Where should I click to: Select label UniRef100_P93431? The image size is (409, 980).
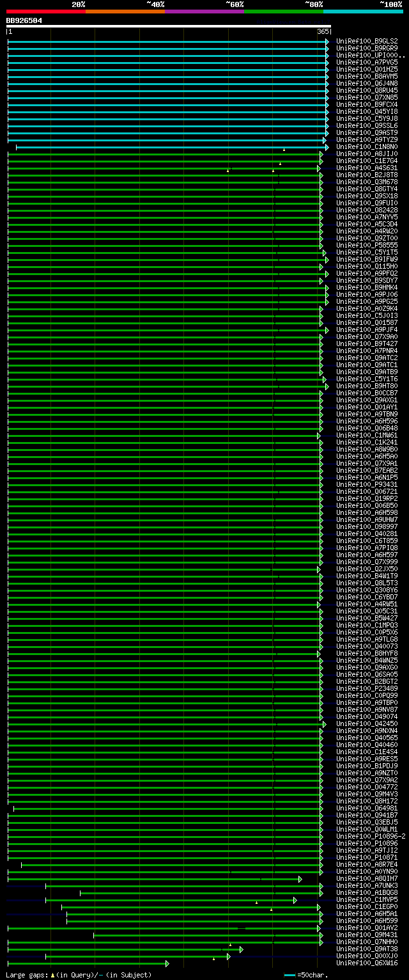[x=367, y=484]
